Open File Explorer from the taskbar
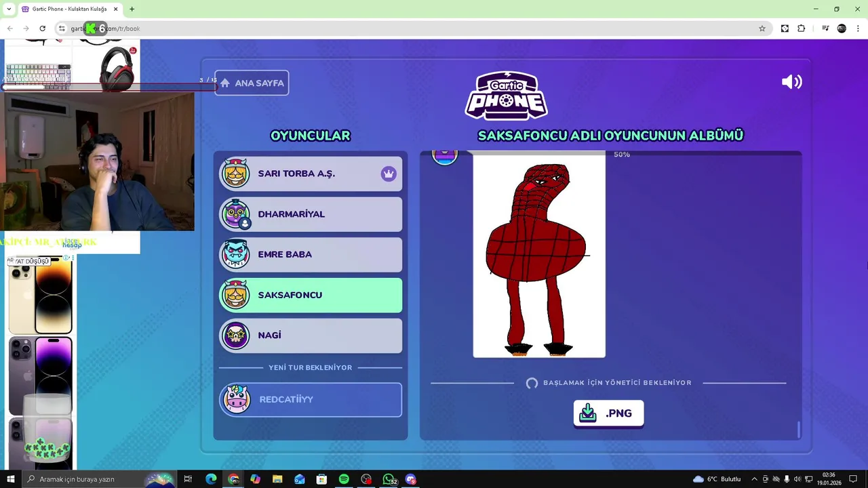868x488 pixels. (277, 479)
